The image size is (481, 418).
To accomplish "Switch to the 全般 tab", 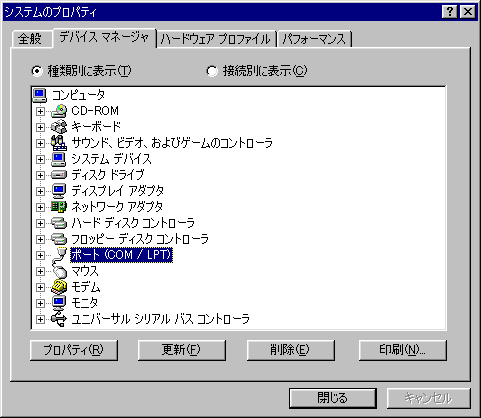I will pyautogui.click(x=31, y=39).
